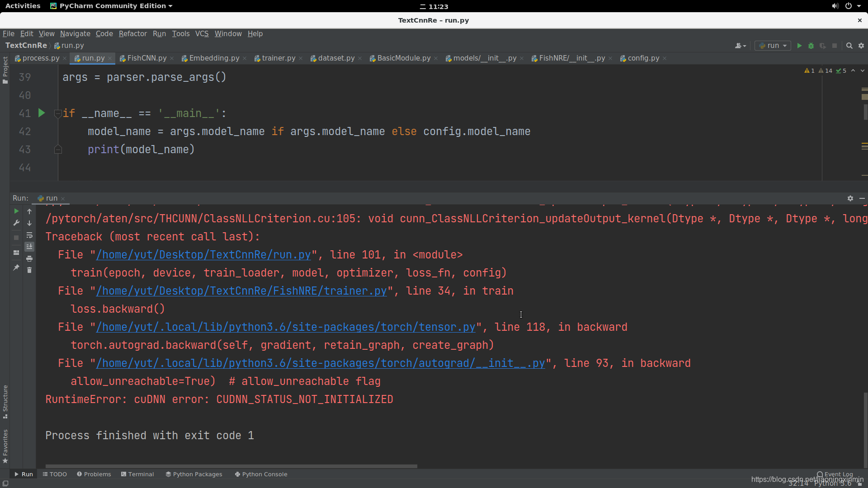Click the warnings count inspection widget
This screenshot has height=488, width=868.
tap(826, 70)
